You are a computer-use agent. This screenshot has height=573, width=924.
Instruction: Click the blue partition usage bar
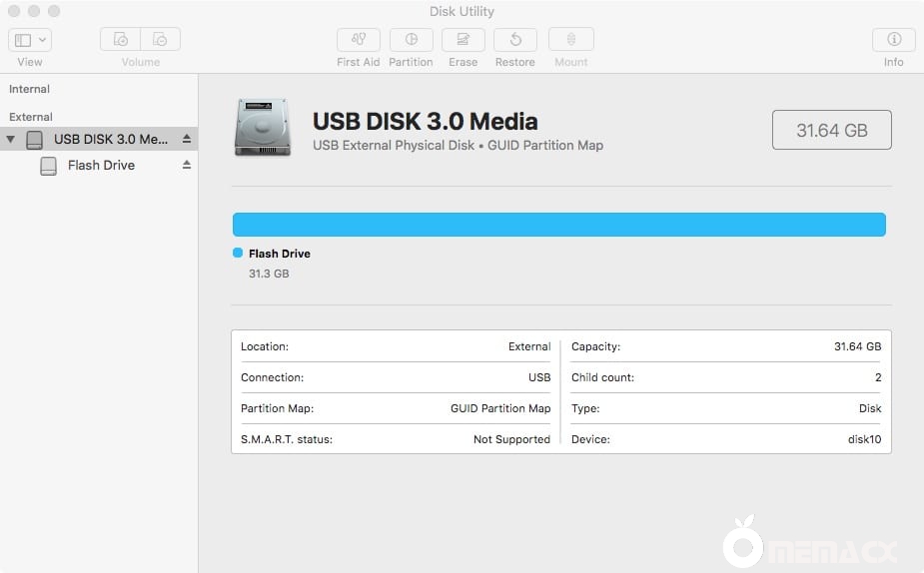click(558, 225)
